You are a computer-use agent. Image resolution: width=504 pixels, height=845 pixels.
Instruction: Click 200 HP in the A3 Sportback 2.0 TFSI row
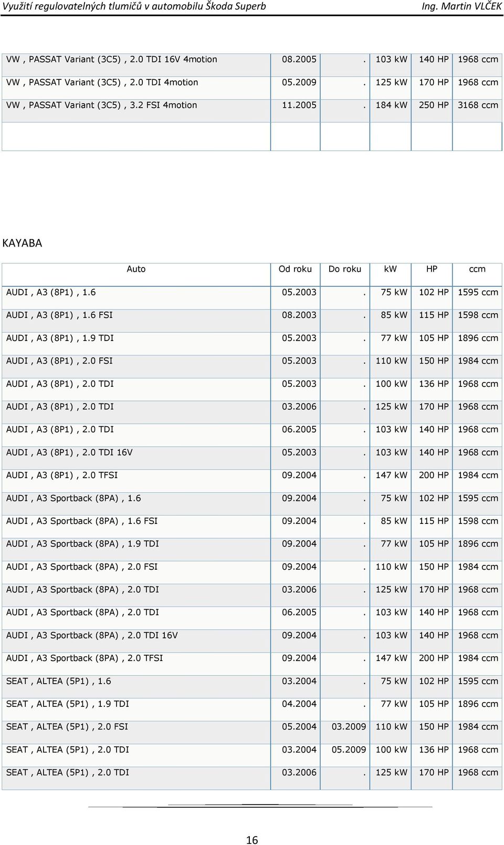tap(434, 658)
